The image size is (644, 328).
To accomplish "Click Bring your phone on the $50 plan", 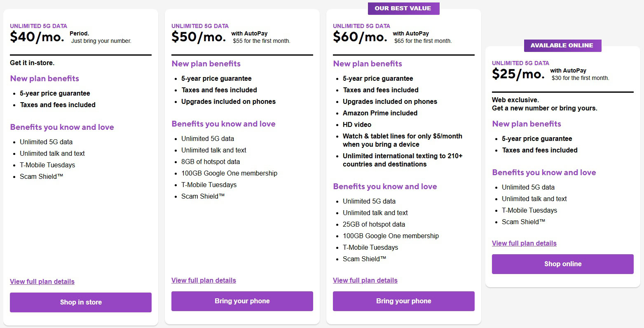I will [242, 301].
